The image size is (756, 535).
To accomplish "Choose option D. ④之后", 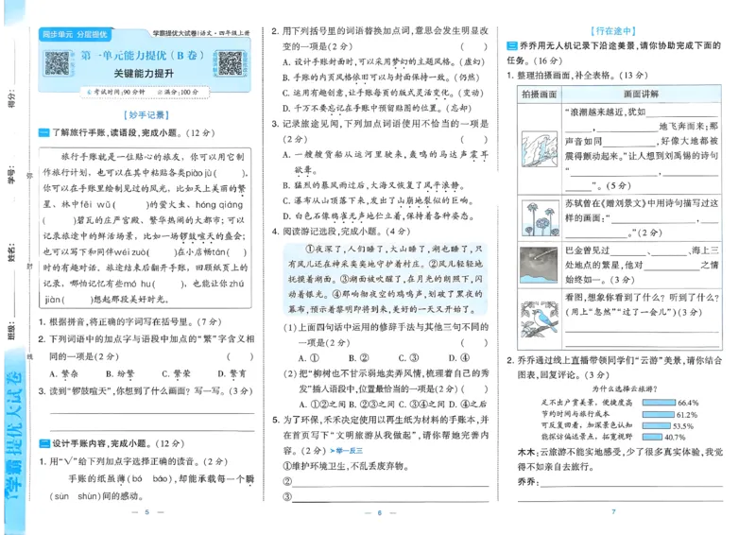I will coord(468,405).
